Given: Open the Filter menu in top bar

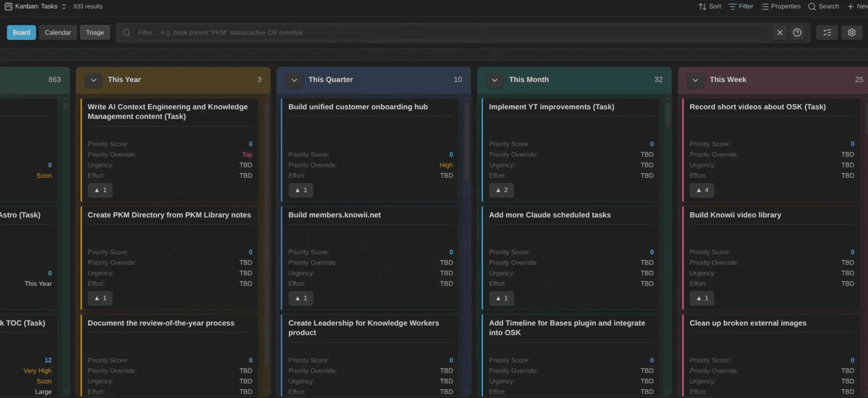Looking at the screenshot, I should coord(741,6).
